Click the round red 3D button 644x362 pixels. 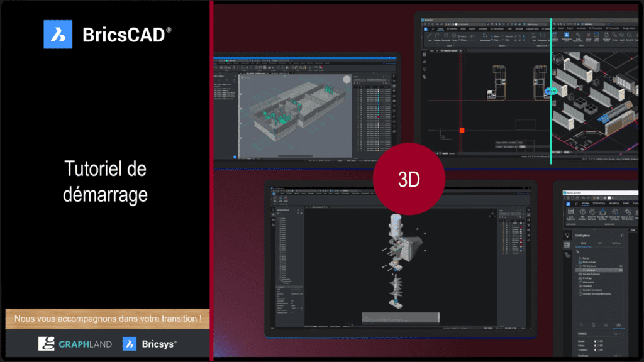409,179
